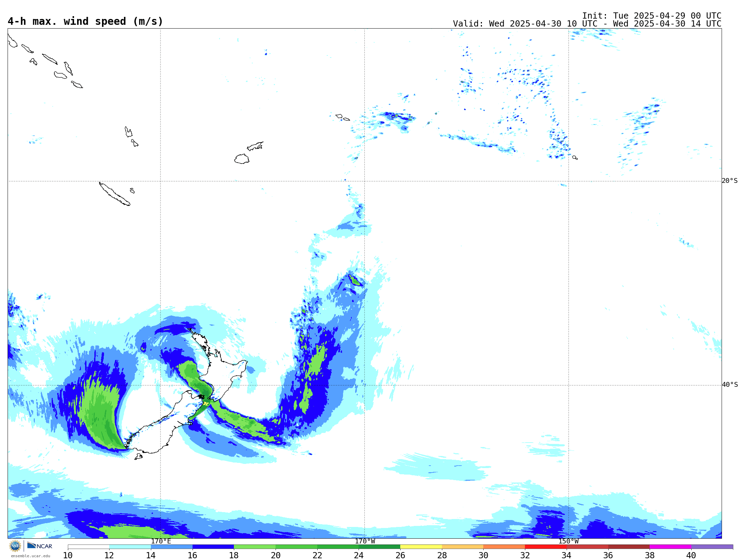
Task: Click the NSF logo
Action: point(15,546)
